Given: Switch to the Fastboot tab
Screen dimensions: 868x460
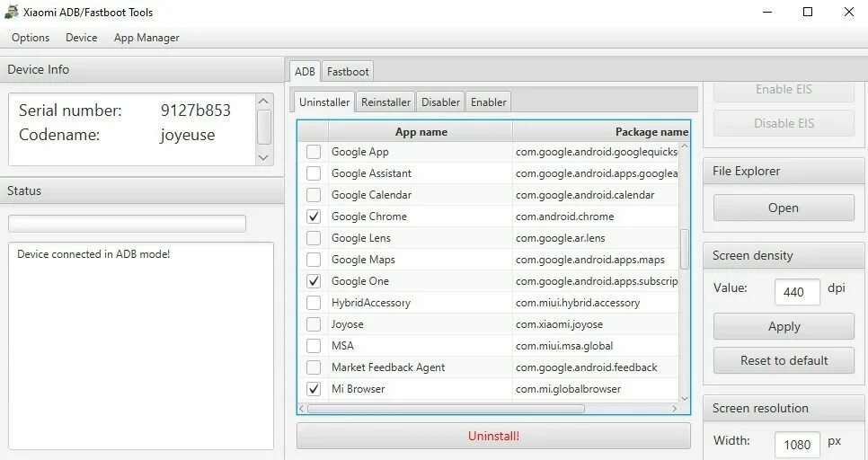Looking at the screenshot, I should (348, 71).
